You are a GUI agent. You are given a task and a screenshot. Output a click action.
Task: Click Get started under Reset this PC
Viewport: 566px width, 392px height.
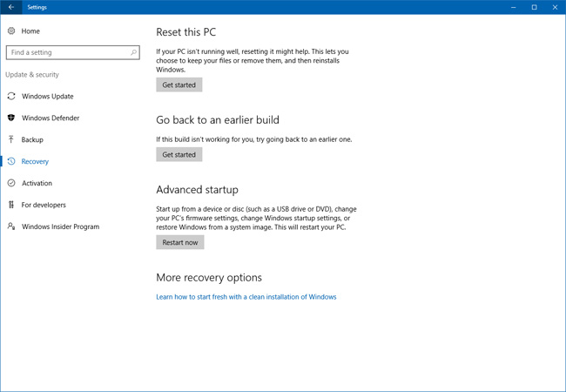coord(179,84)
